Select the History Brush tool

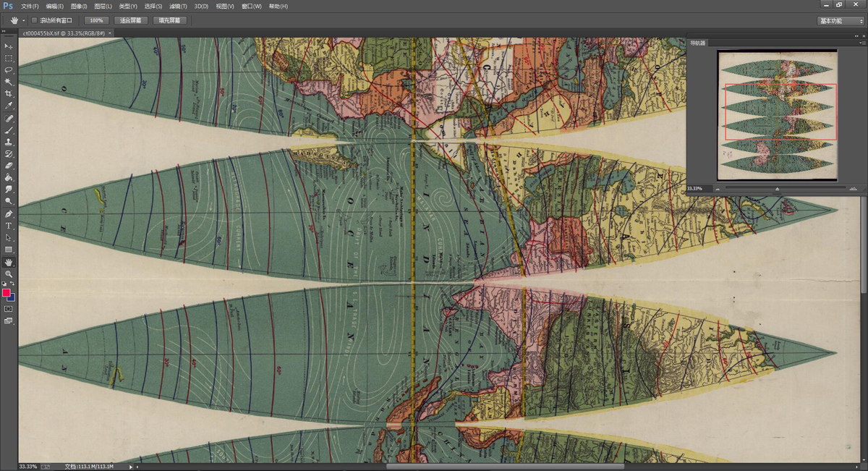pos(9,154)
